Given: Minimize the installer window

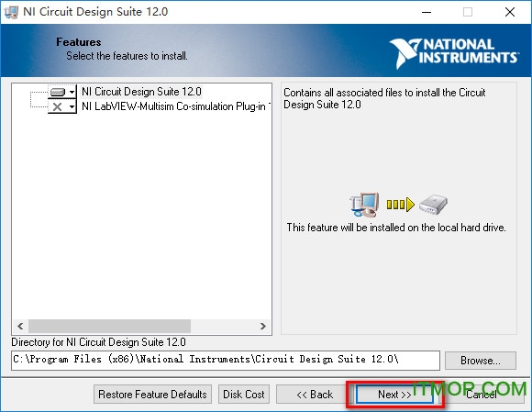Looking at the screenshot, I should tap(427, 12).
